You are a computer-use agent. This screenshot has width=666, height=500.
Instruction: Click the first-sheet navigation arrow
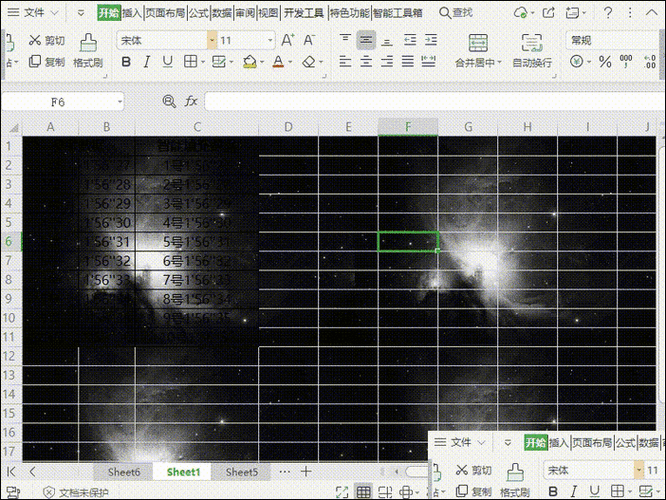pyautogui.click(x=11, y=472)
